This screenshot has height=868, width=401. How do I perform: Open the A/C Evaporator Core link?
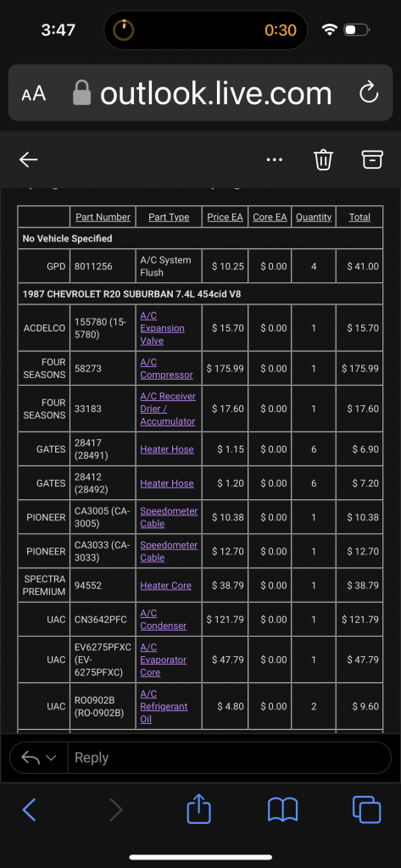coord(163,659)
